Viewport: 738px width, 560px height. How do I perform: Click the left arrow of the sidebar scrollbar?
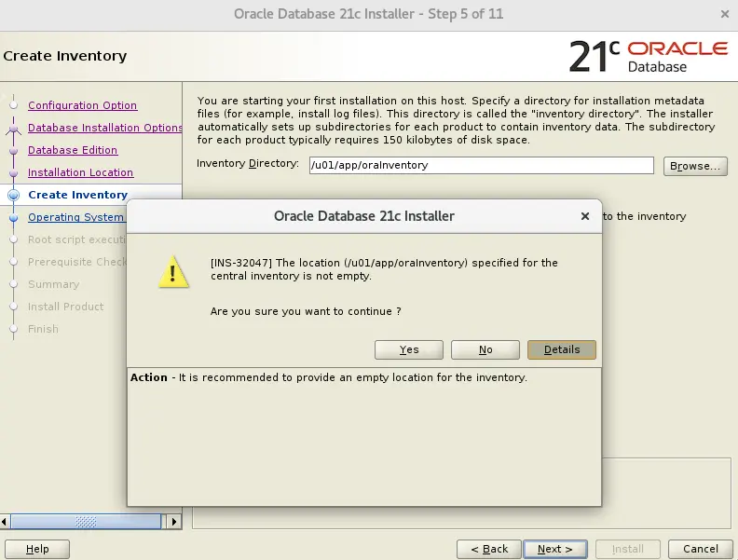(x=5, y=522)
